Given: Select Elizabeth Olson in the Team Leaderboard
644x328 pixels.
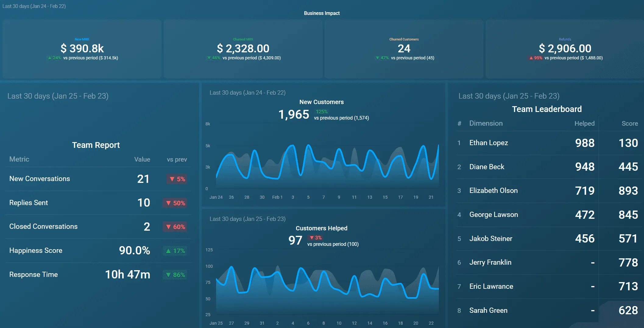Looking at the screenshot, I should (x=549, y=191).
